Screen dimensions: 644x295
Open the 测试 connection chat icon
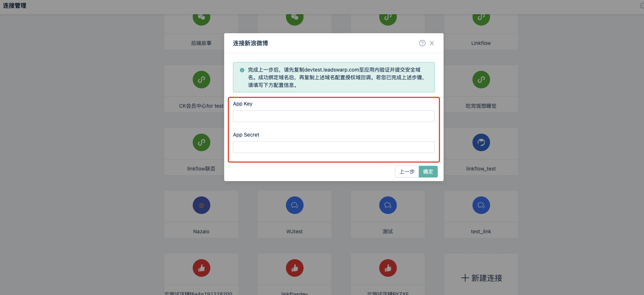[388, 205]
